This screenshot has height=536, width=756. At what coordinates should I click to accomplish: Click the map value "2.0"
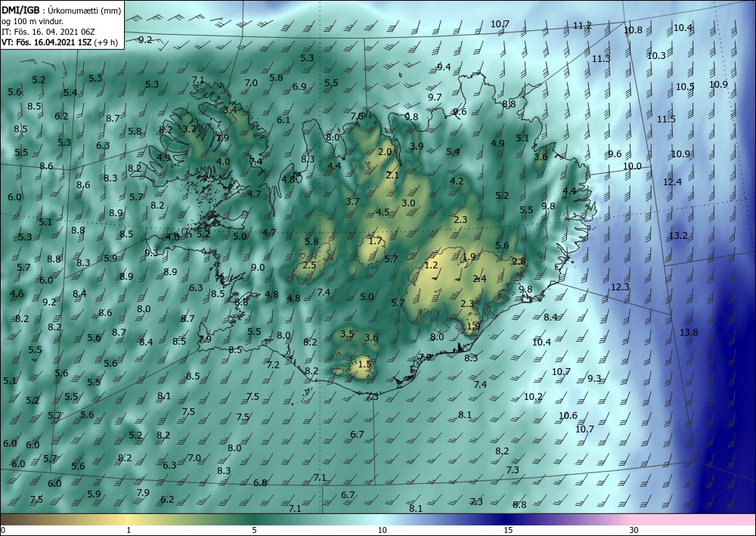click(385, 152)
